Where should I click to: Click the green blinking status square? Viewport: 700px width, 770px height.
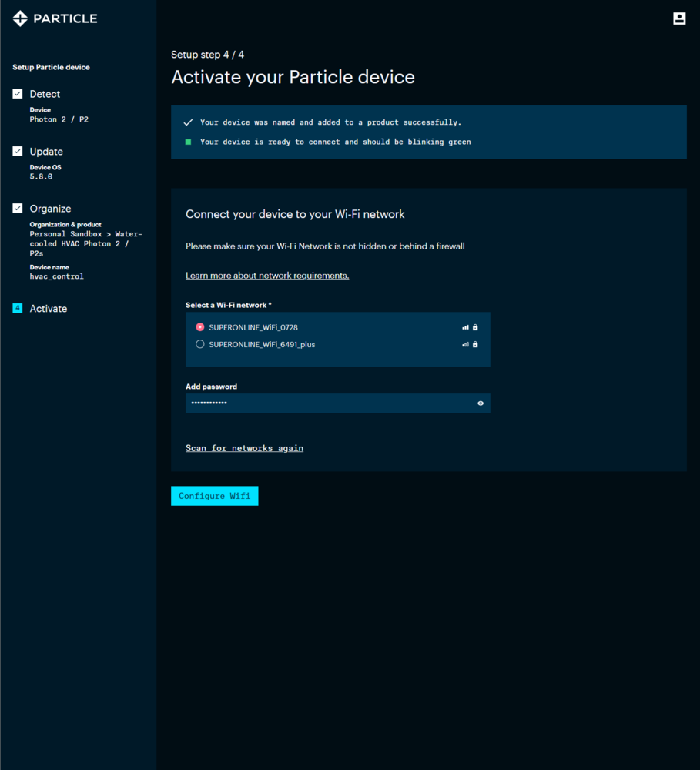188,142
